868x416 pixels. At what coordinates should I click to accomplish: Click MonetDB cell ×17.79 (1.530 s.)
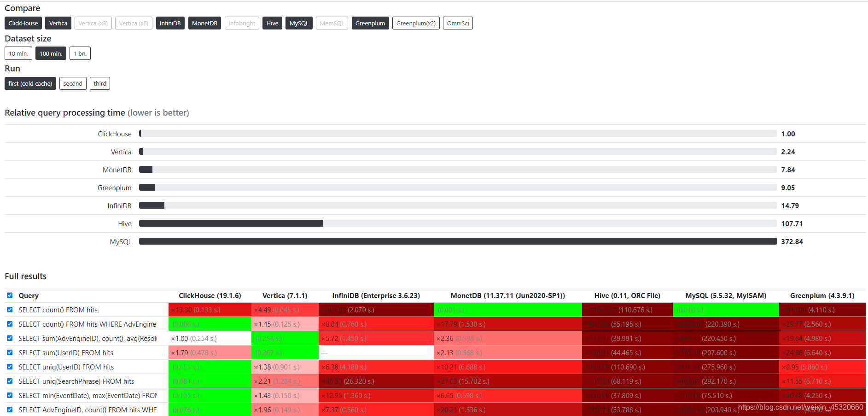point(508,324)
